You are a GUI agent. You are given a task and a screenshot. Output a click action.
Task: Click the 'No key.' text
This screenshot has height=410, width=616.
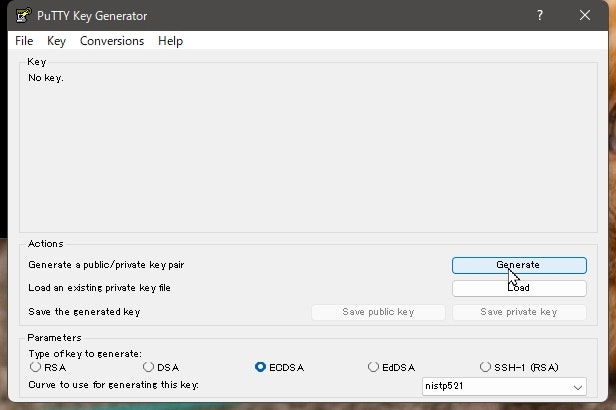tap(46, 78)
